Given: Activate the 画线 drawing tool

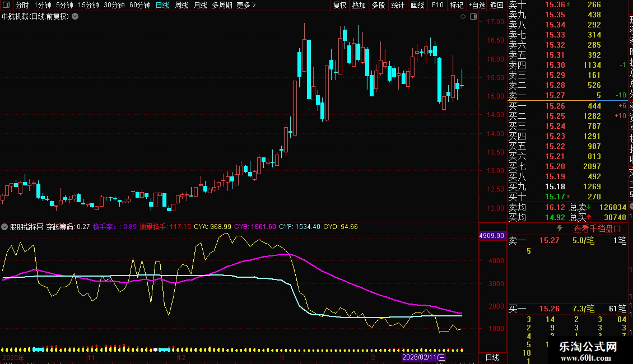Looking at the screenshot, I should coord(417,5).
